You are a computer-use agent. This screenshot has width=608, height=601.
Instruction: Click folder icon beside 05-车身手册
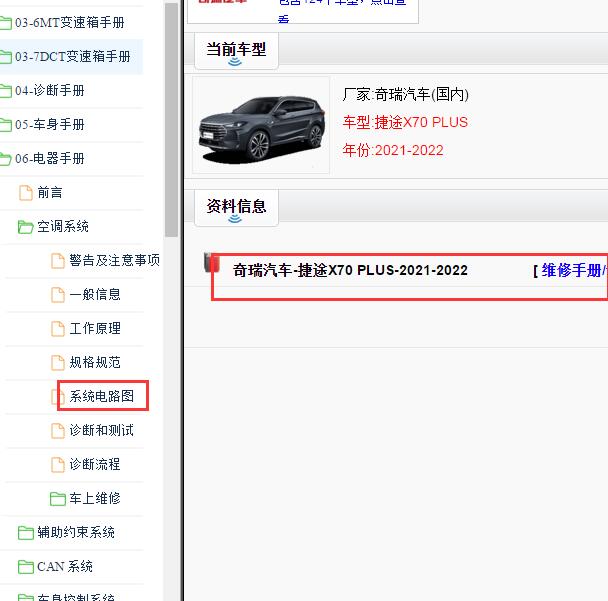click(5, 125)
